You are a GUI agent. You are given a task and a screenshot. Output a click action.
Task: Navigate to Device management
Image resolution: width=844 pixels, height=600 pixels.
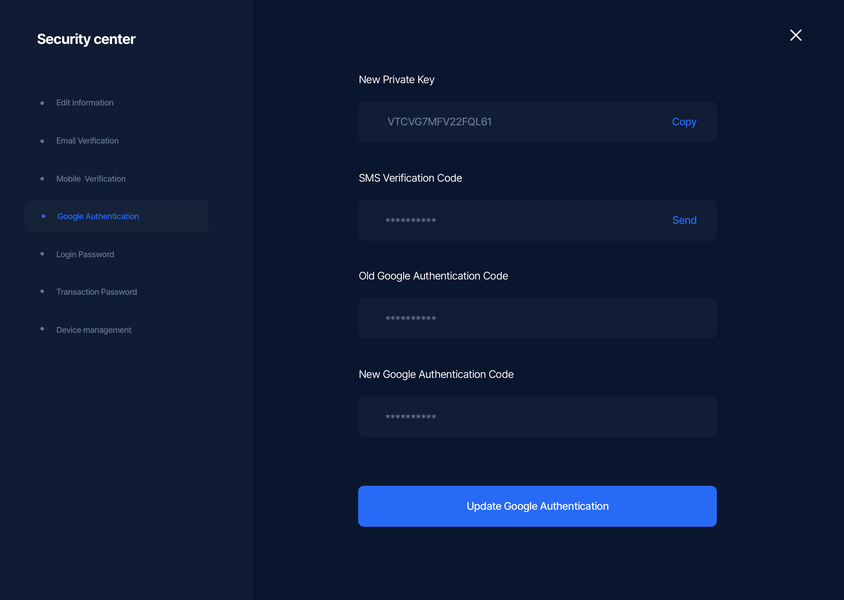tap(93, 330)
